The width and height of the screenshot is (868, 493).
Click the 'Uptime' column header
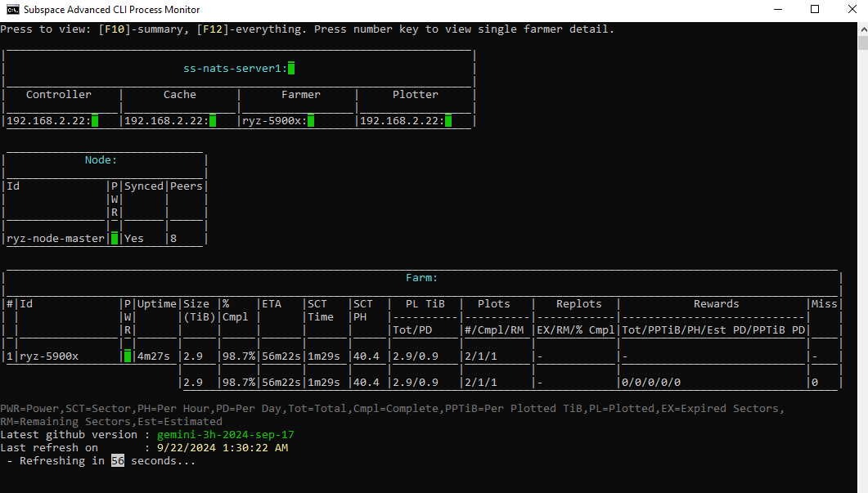[157, 304]
